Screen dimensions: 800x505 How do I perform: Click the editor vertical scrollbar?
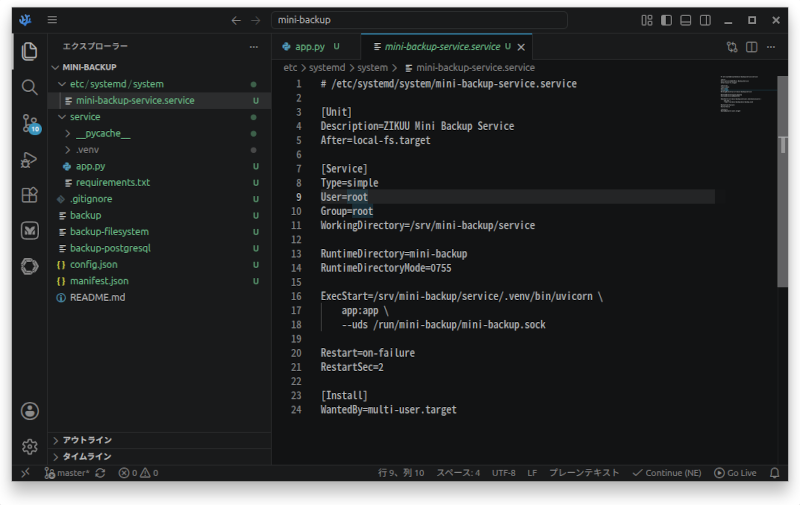[782, 182]
